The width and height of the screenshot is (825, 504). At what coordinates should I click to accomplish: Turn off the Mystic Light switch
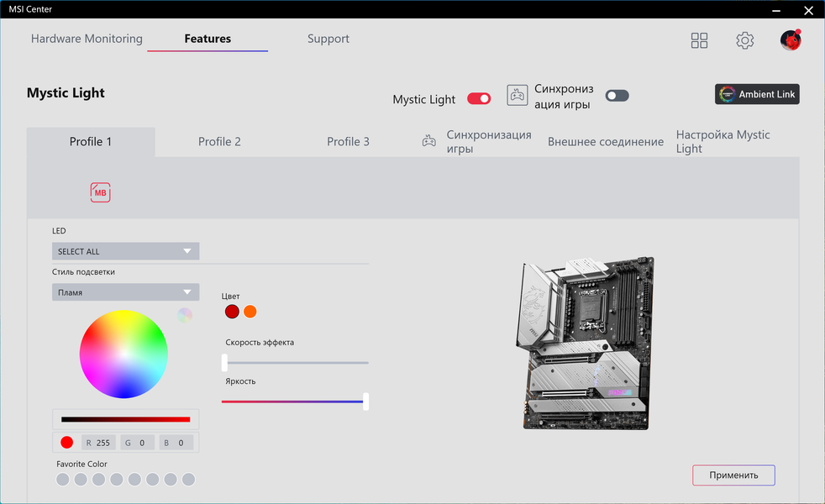click(x=479, y=98)
